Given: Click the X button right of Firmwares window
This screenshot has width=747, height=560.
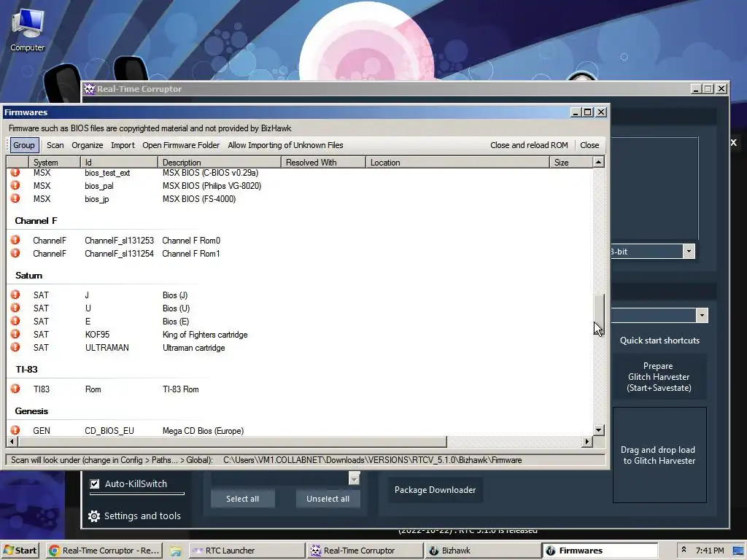Looking at the screenshot, I should pyautogui.click(x=734, y=142).
